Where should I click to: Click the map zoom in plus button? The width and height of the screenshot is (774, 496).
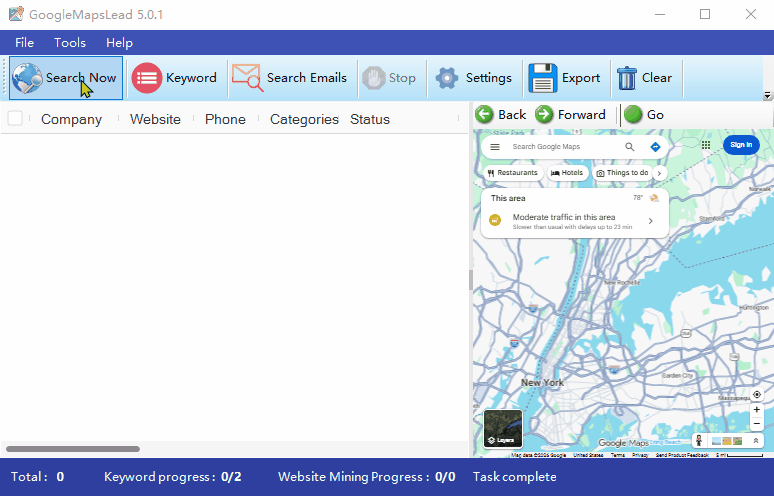tap(756, 410)
